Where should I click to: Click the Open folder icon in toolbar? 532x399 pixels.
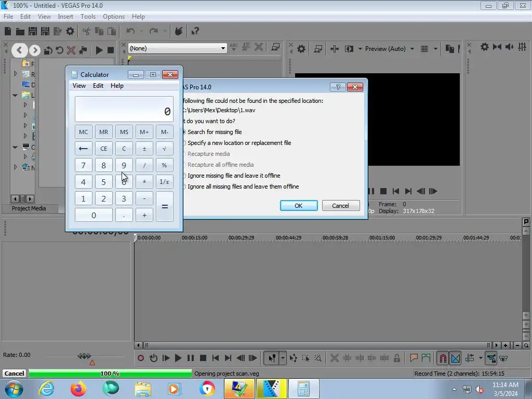tap(20, 32)
